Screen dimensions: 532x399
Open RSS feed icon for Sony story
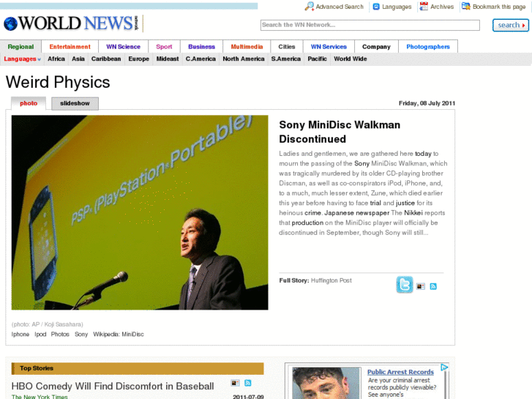[433, 286]
